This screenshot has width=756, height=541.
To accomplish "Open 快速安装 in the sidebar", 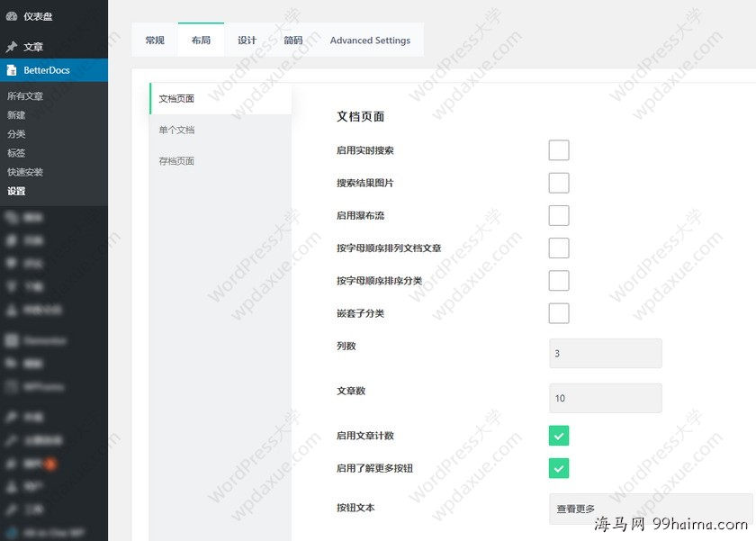I will point(25,172).
